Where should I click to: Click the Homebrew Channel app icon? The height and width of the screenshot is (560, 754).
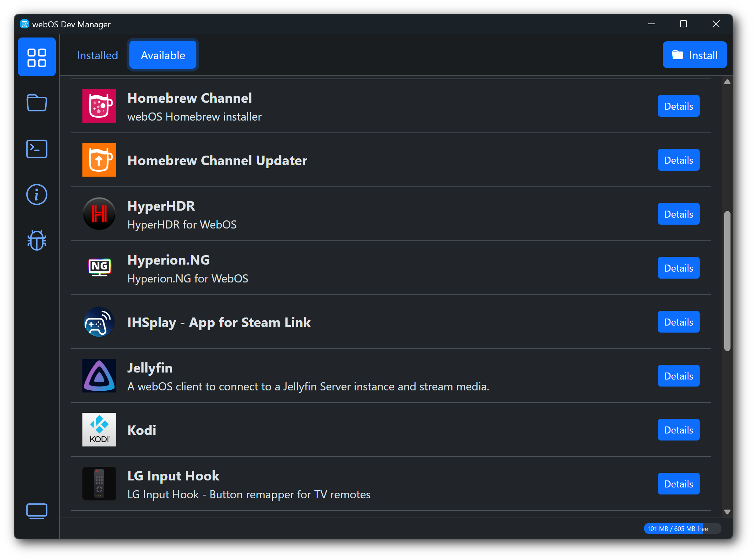99,106
